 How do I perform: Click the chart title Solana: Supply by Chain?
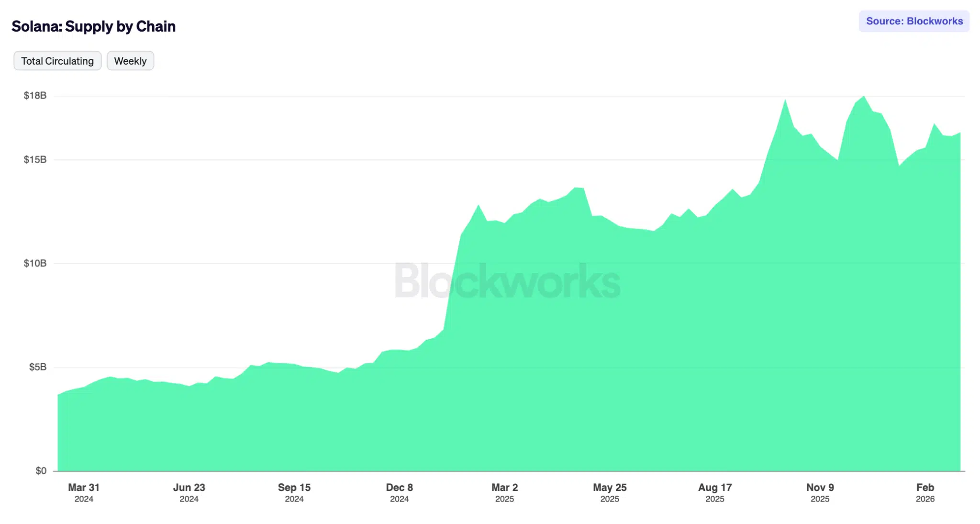94,26
